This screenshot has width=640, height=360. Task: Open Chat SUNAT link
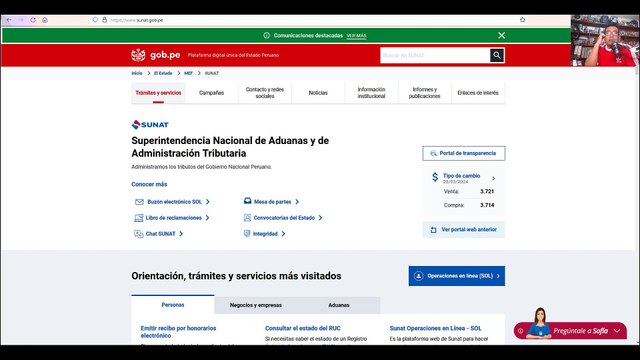click(x=160, y=233)
